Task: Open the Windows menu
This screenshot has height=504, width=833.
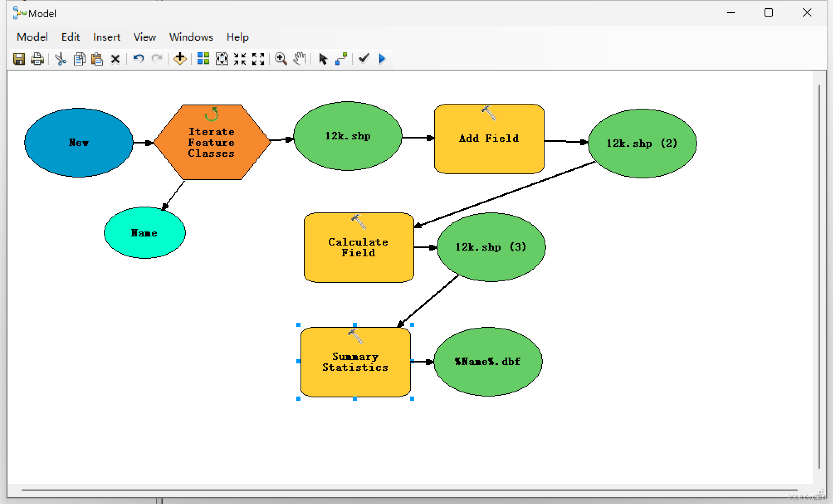Action: pos(191,37)
